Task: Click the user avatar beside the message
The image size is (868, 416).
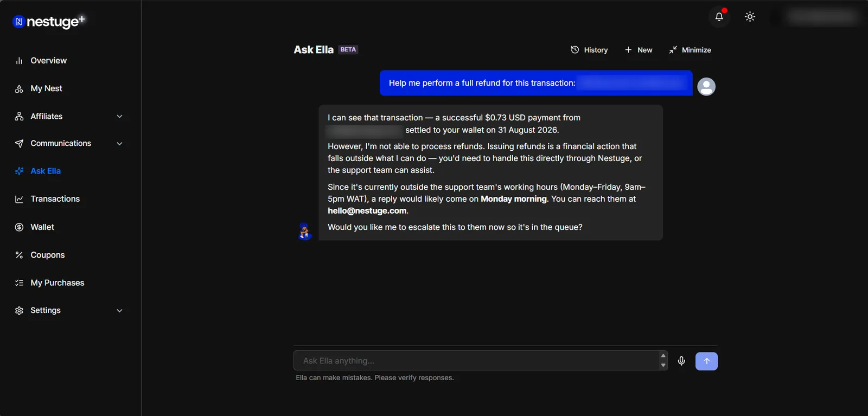Action: click(706, 87)
